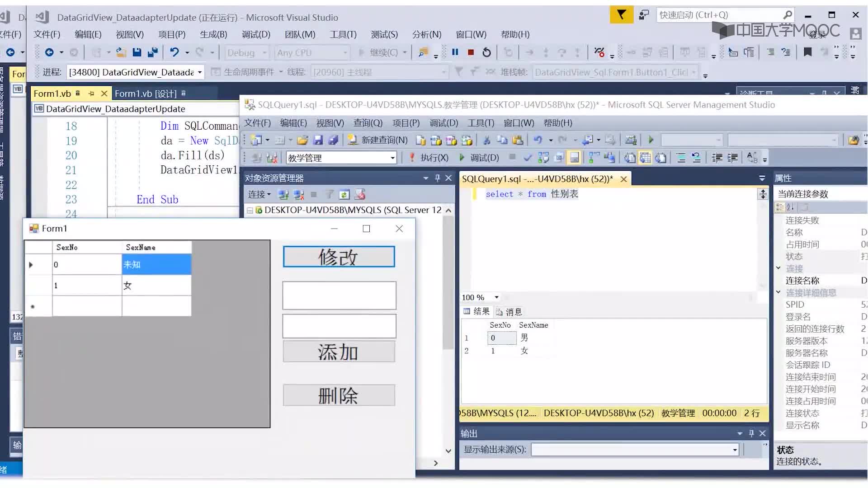Switch to Form1.vb [设计] tab

pos(146,94)
